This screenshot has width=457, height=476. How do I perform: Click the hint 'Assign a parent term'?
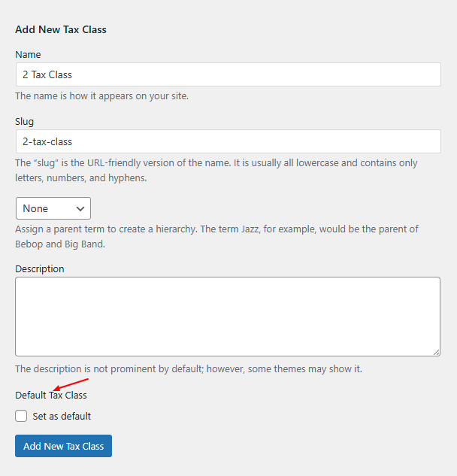216,236
